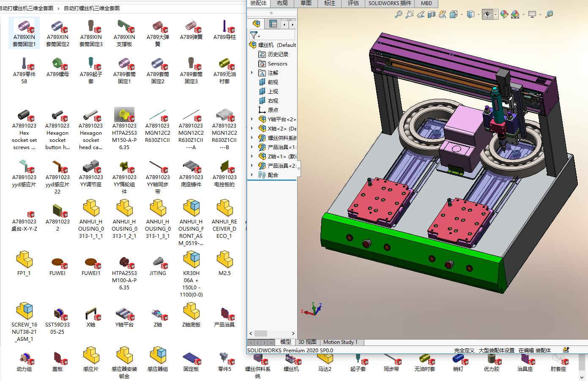The image size is (588, 381).
Task: Click the feature tree filter funnel icon
Action: (254, 35)
